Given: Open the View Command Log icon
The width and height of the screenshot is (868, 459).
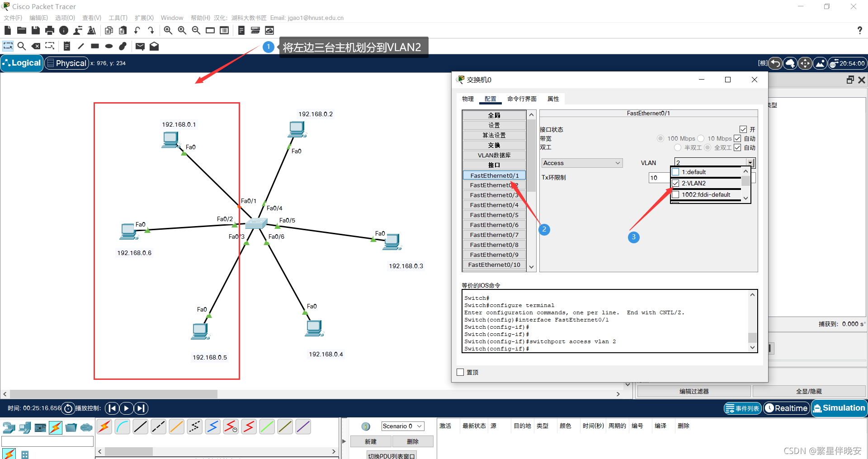Looking at the screenshot, I should click(241, 30).
